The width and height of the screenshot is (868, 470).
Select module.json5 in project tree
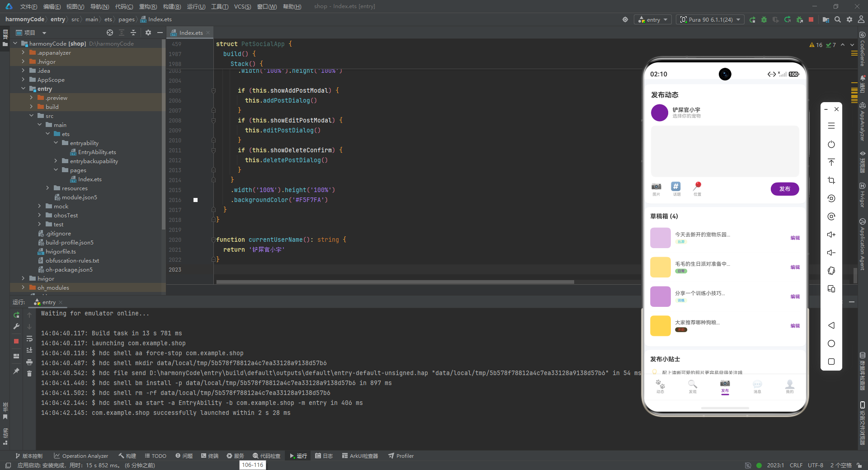pos(79,197)
